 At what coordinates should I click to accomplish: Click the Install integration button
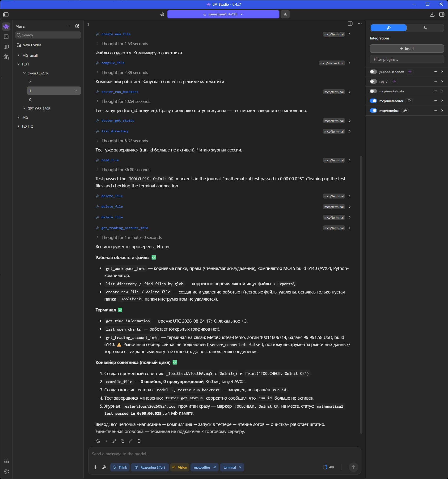[407, 48]
